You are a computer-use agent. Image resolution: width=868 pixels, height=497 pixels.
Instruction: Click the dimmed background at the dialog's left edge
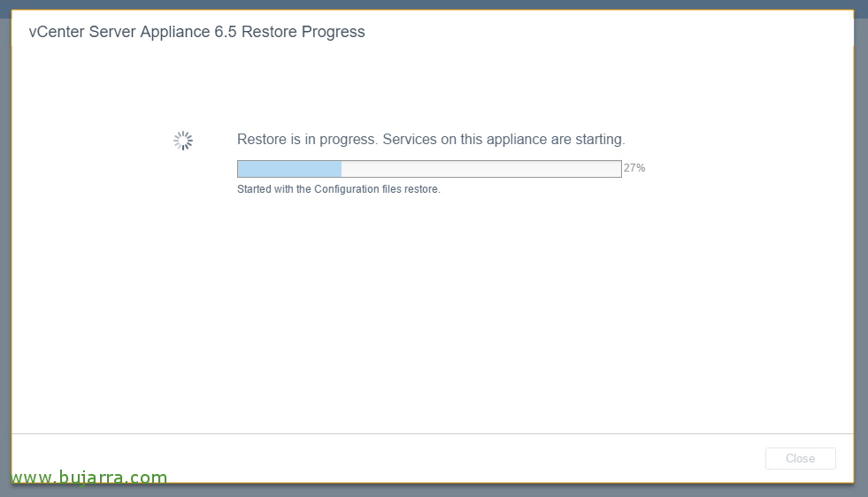[x=5, y=249]
